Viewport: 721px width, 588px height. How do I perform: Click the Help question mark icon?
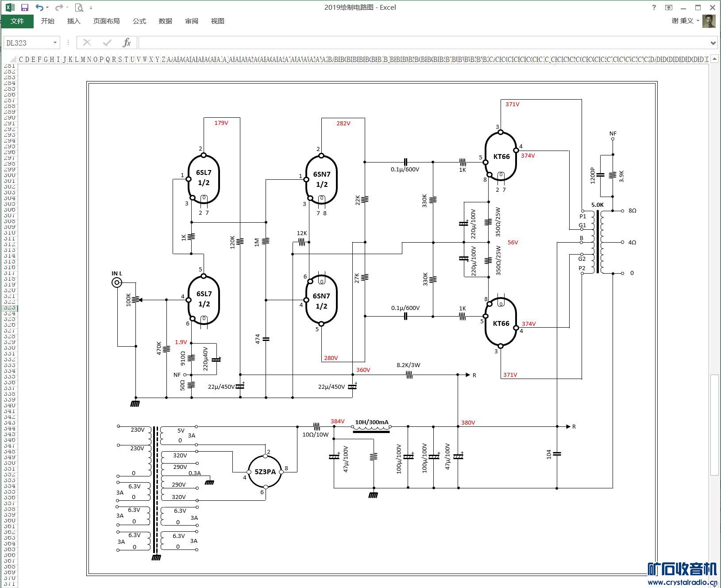tap(654, 8)
